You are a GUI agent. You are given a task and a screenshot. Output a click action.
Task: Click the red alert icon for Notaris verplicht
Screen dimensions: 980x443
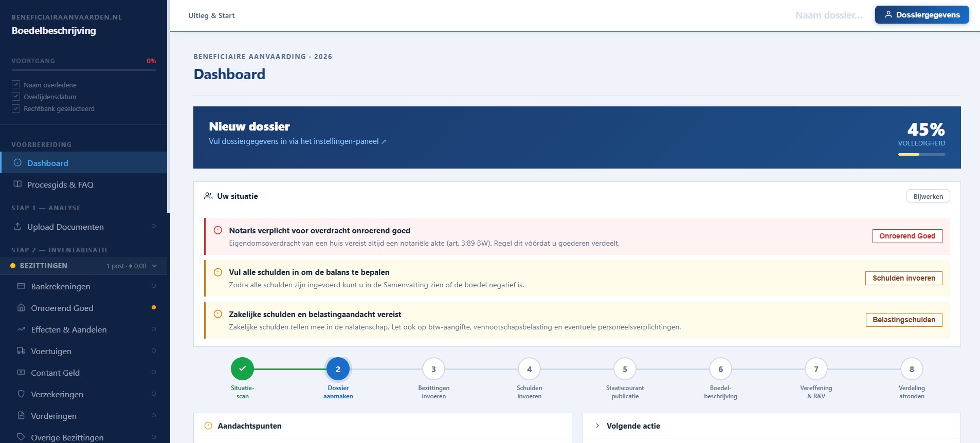pos(218,230)
